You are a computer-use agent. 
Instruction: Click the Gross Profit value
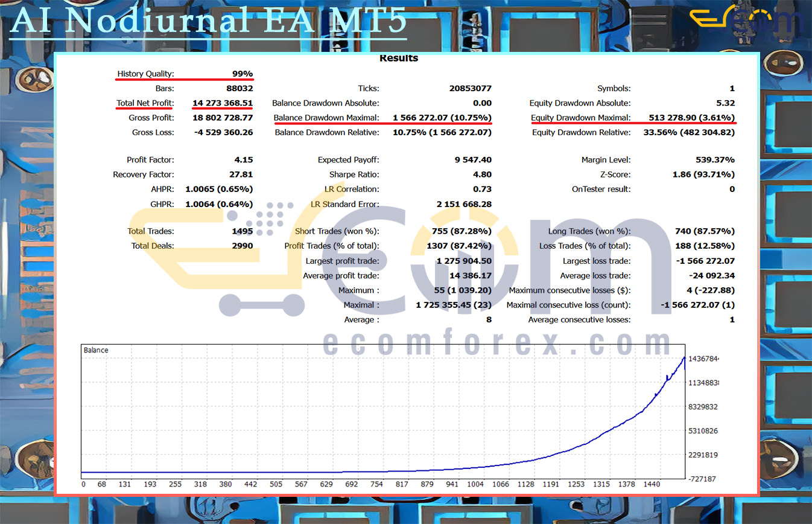[x=223, y=118]
